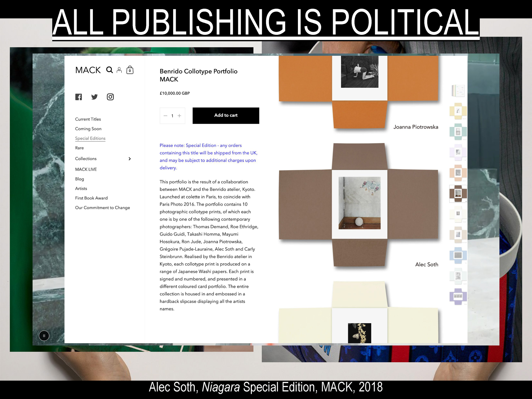Image resolution: width=532 pixels, height=399 pixels.
Task: Open the user account icon
Action: click(x=119, y=70)
